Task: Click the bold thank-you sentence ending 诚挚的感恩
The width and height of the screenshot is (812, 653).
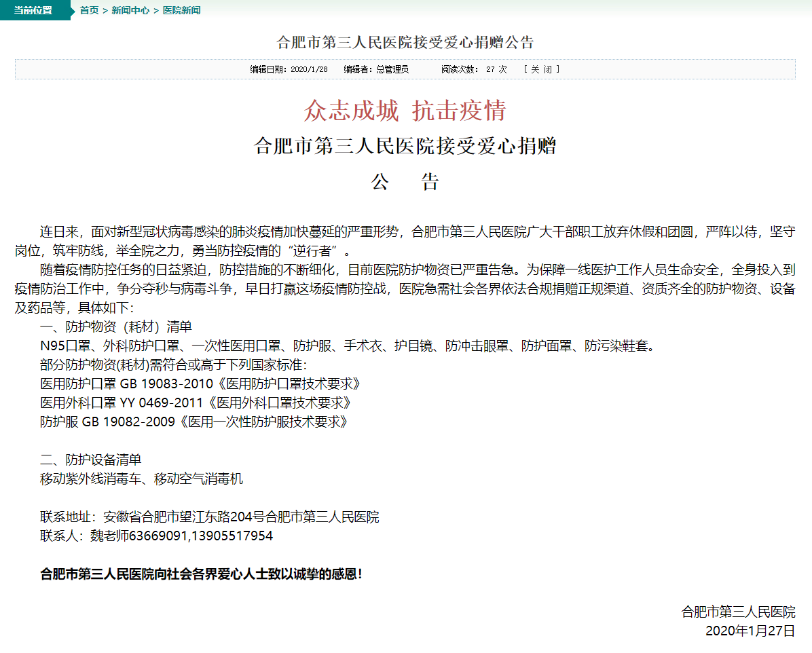Action: click(202, 574)
